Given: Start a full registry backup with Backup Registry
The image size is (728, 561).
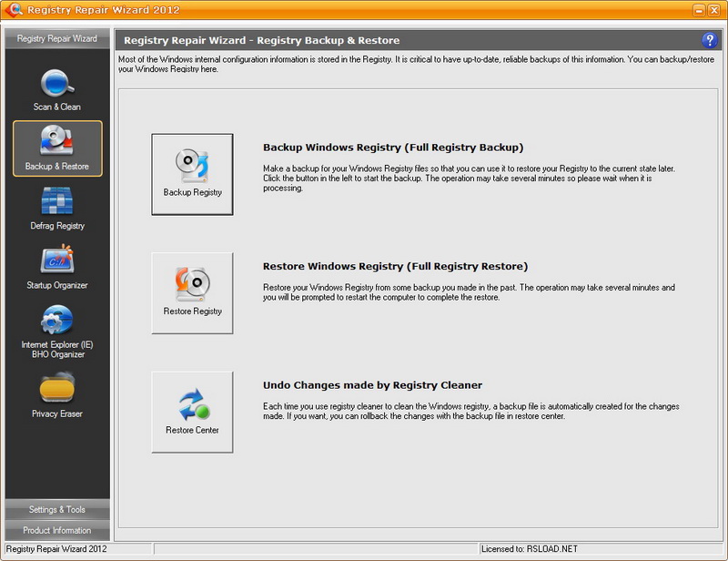Looking at the screenshot, I should [192, 174].
